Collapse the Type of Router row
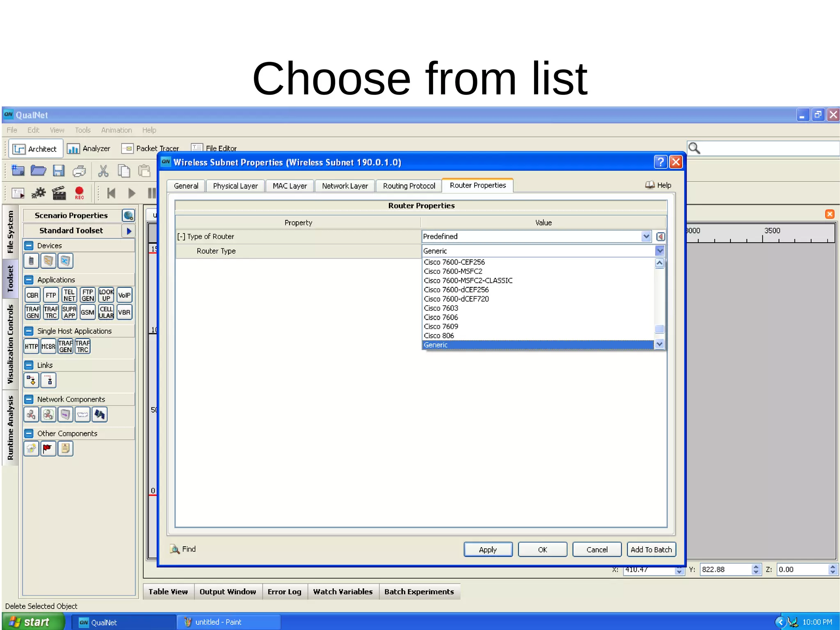The width and height of the screenshot is (840, 630). point(181,236)
